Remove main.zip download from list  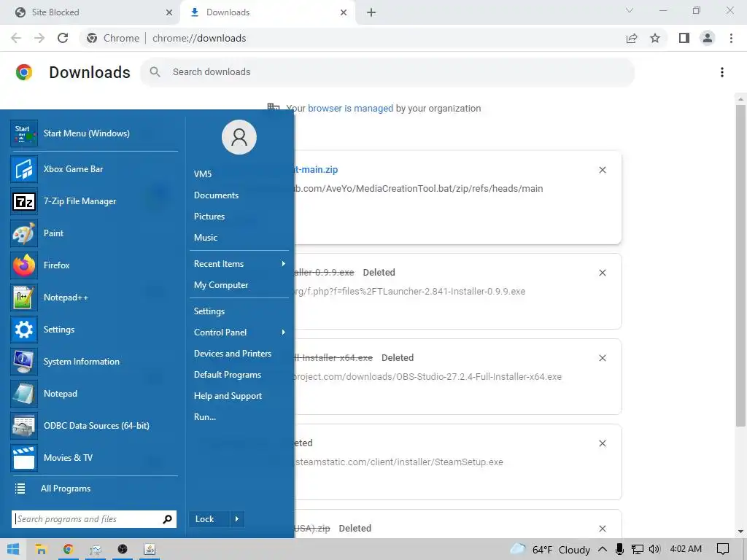pos(602,170)
